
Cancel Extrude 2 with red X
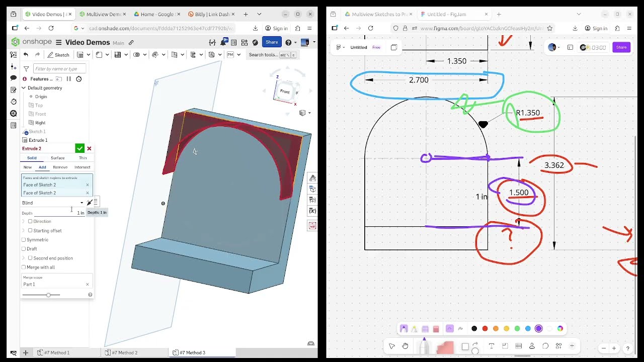89,148
